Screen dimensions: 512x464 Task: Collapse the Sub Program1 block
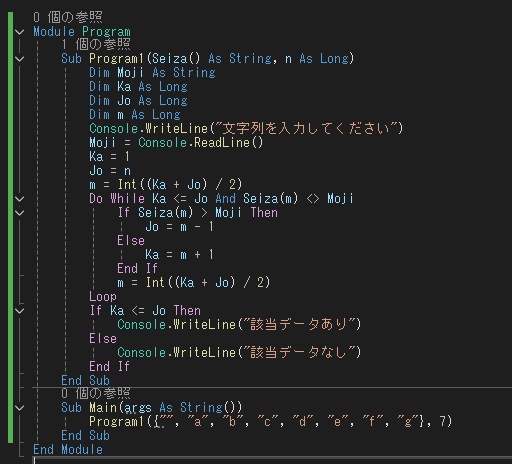tap(20, 59)
